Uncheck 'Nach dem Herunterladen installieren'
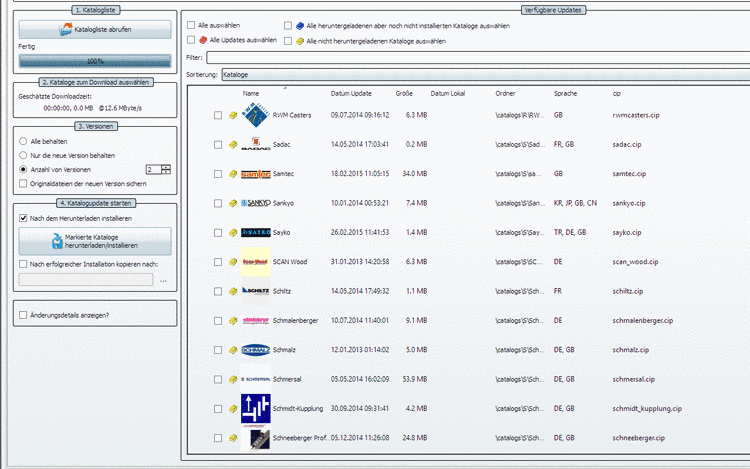Viewport: 750px width, 469px height. click(x=23, y=218)
